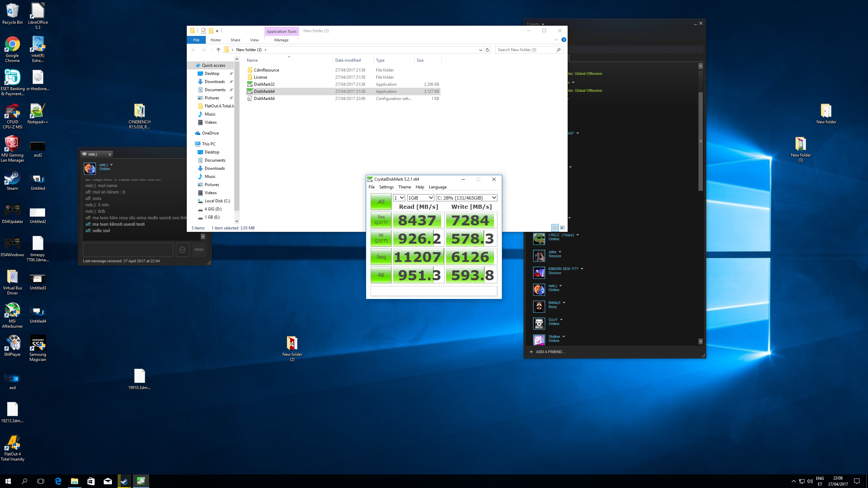Viewport: 868px width, 488px height.
Task: Open CrystalDiskMark Theme menu
Action: tap(405, 187)
